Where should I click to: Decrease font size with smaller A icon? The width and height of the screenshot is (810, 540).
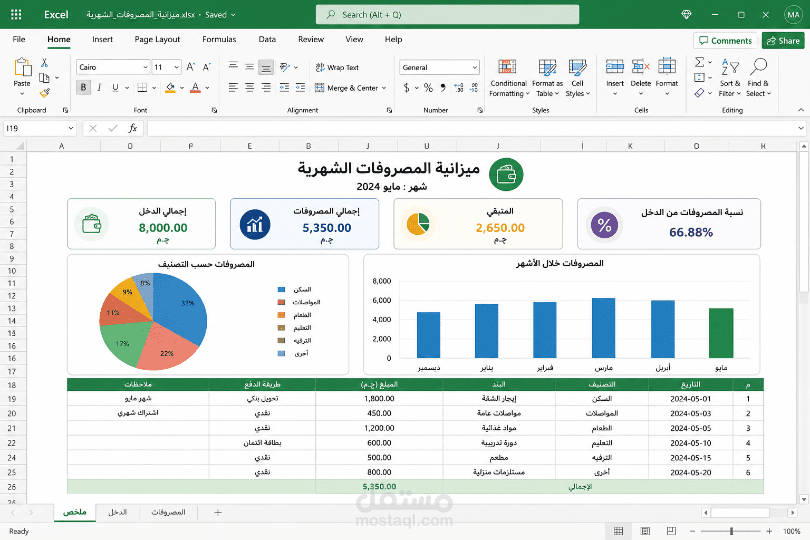207,67
